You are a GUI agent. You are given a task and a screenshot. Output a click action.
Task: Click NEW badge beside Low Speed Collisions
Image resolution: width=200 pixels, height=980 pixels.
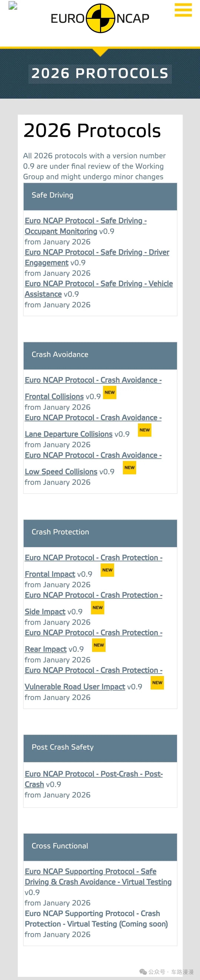pyautogui.click(x=129, y=468)
